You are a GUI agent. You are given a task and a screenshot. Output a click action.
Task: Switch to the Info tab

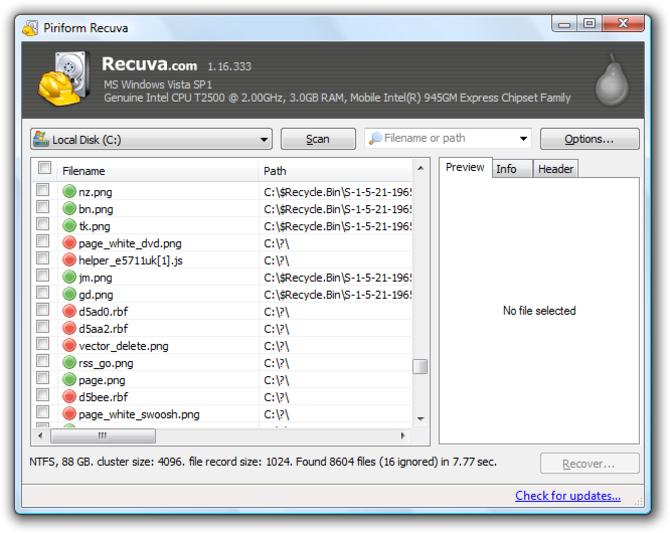click(x=507, y=169)
